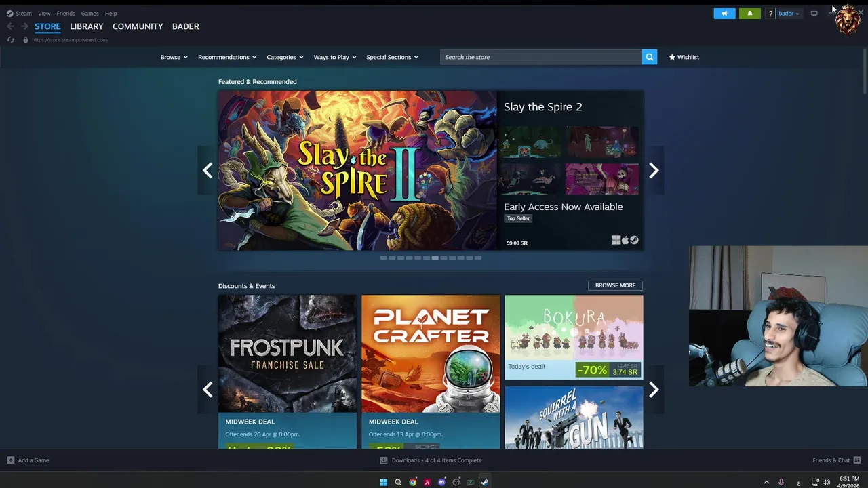868x488 pixels.
Task: Open taskbar search
Action: (x=398, y=482)
